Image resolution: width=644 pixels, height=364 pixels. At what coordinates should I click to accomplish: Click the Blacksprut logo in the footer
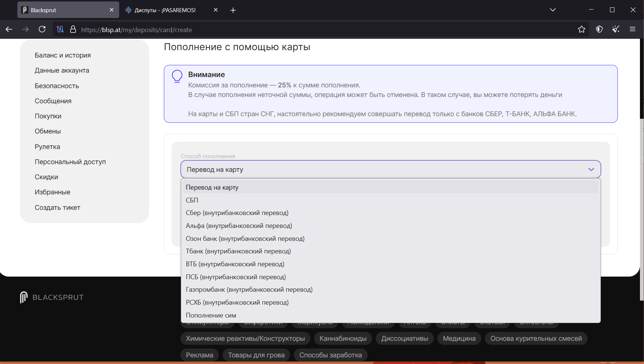pyautogui.click(x=52, y=297)
